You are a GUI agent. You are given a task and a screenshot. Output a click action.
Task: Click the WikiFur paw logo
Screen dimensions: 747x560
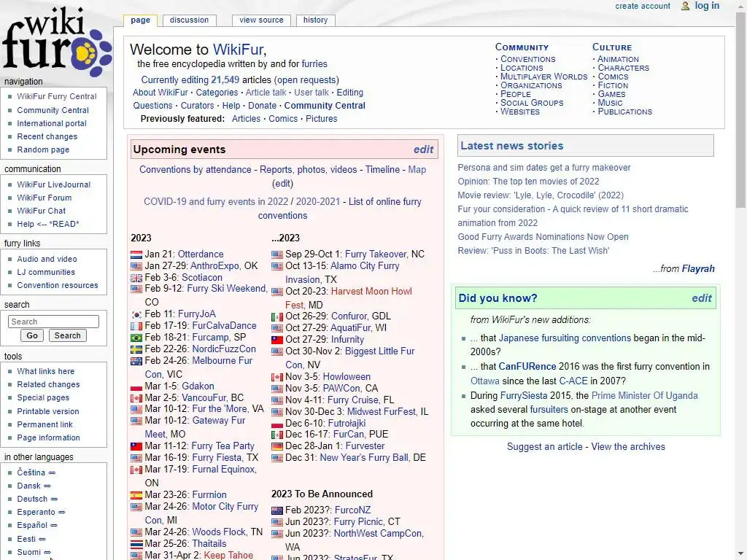56,42
